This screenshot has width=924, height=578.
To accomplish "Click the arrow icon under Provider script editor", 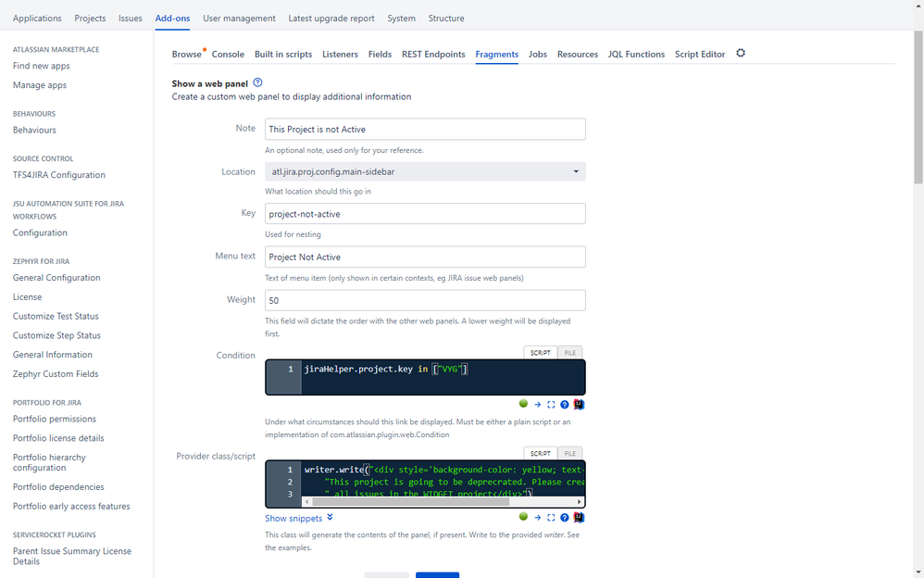I will click(x=537, y=517).
